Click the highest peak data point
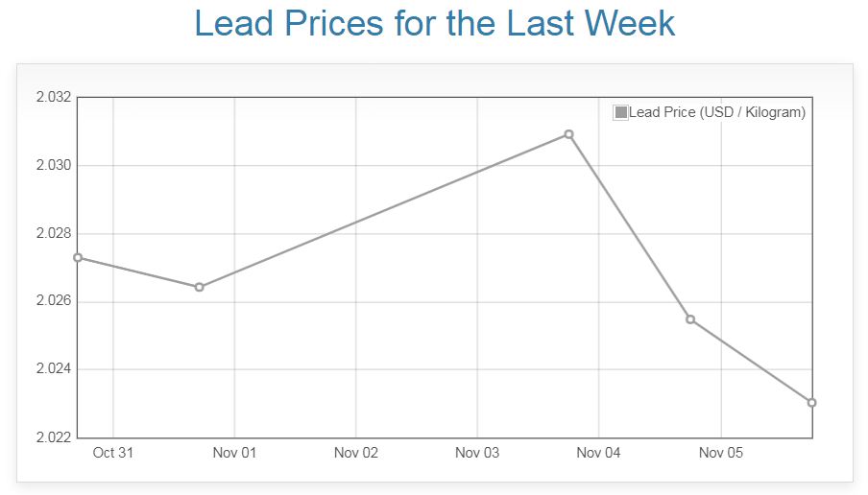Screen dimensions: 868x495 pyautogui.click(x=568, y=134)
